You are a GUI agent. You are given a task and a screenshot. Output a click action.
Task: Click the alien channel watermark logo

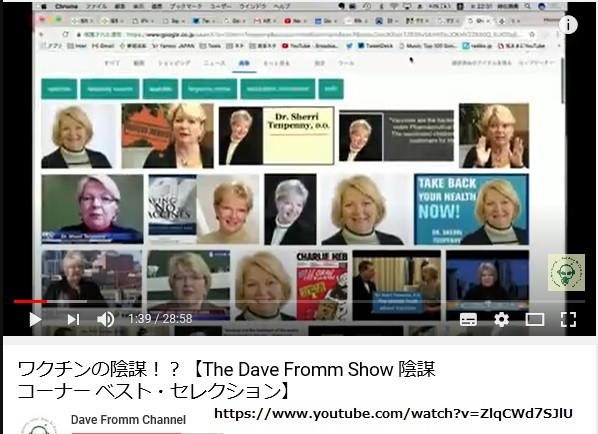click(x=566, y=272)
